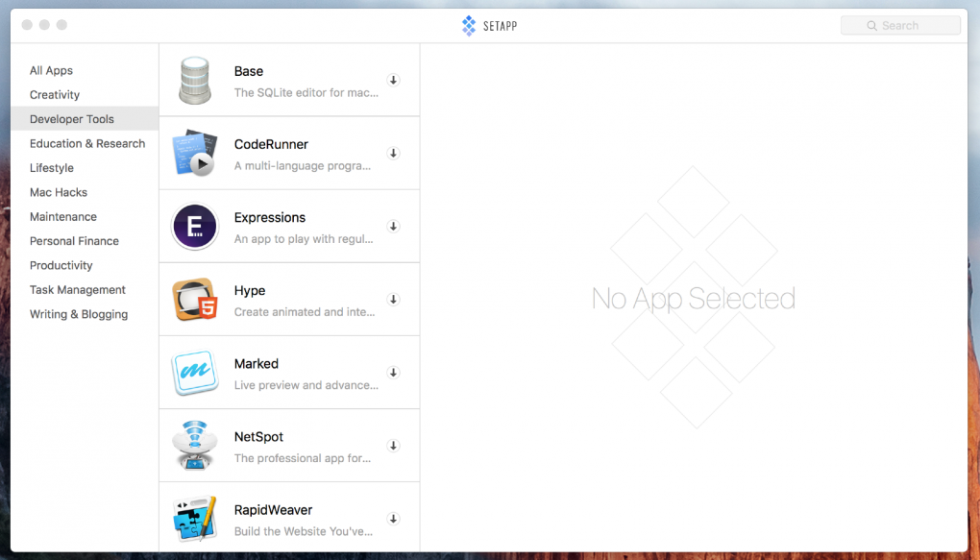
Task: Download Base using its arrow icon
Action: pyautogui.click(x=393, y=81)
